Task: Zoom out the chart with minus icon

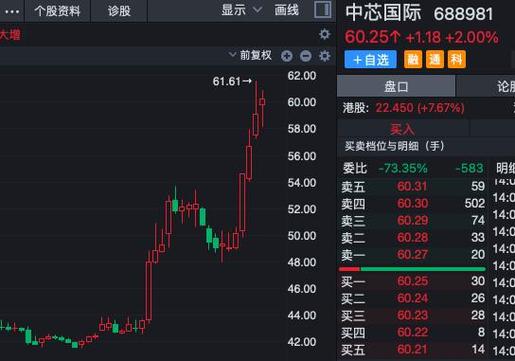Action: pos(306,56)
